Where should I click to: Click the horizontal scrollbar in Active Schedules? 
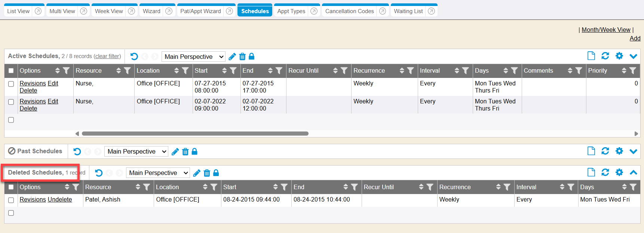coord(195,134)
